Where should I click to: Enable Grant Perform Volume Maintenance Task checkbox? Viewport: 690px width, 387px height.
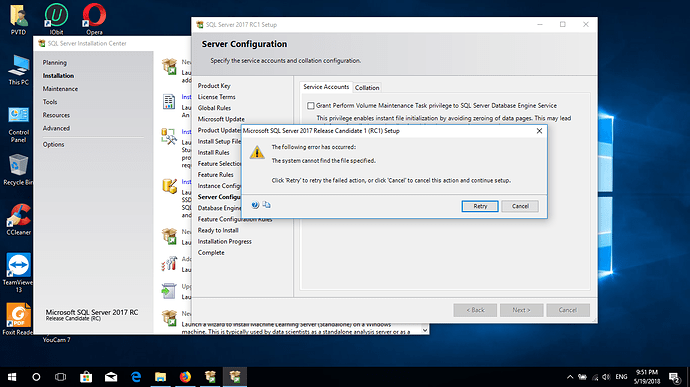tap(311, 106)
